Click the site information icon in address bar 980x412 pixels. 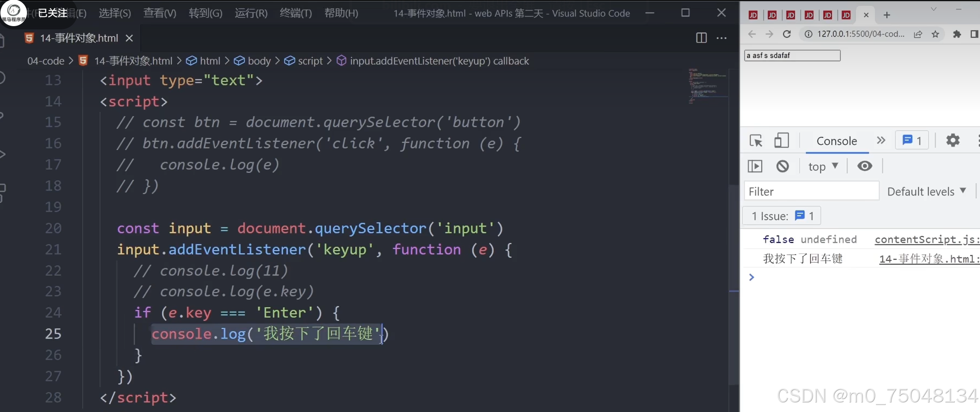click(x=808, y=34)
